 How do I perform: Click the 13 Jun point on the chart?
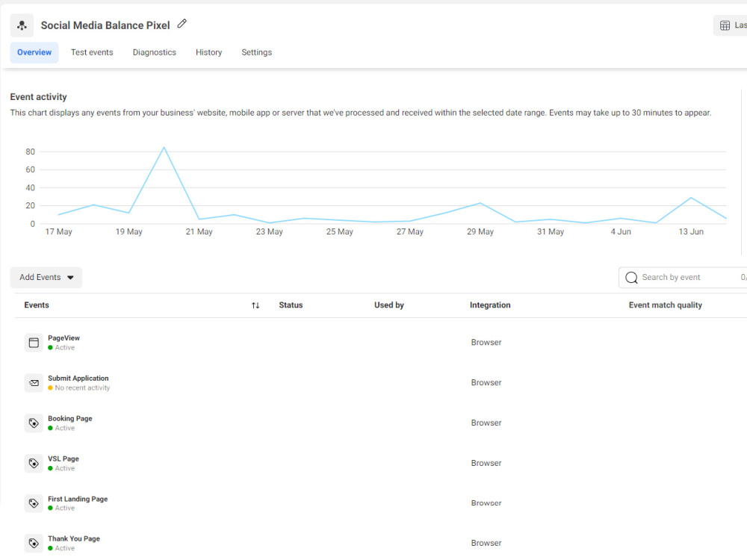[691, 198]
